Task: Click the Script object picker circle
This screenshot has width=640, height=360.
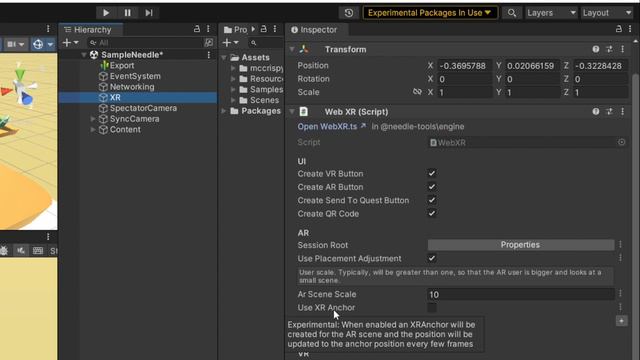Action: point(621,142)
